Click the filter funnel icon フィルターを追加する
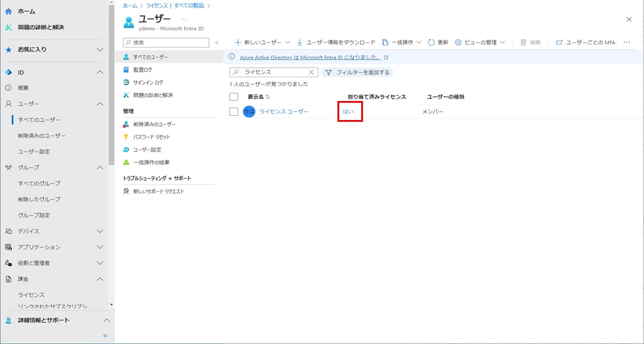 [329, 72]
